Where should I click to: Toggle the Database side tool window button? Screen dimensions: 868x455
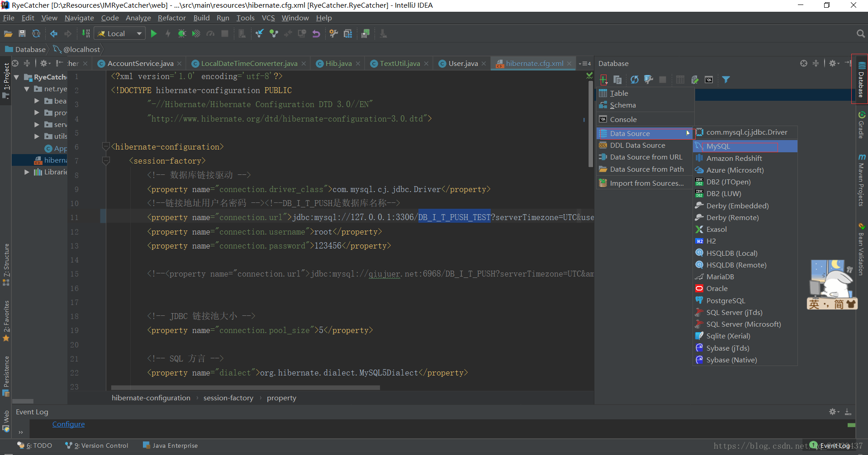tap(861, 80)
